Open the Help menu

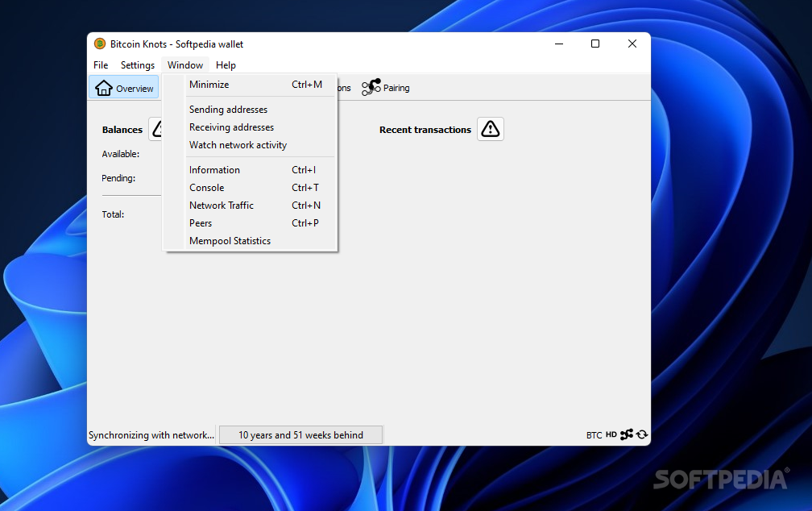[226, 65]
